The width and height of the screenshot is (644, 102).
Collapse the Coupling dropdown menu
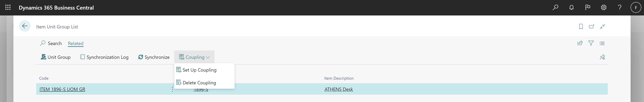pyautogui.click(x=194, y=57)
